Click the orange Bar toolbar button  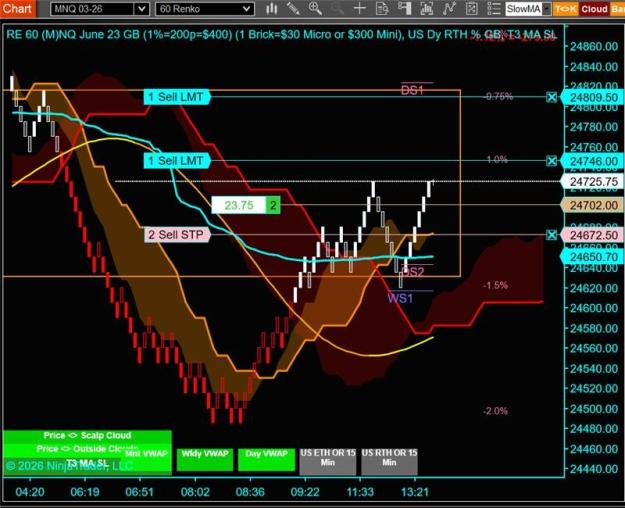click(x=617, y=9)
